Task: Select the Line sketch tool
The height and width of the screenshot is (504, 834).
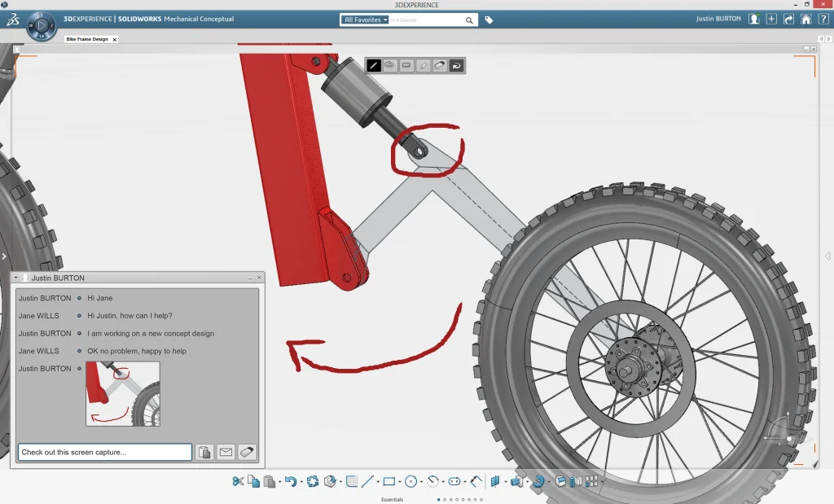Action: (367, 481)
